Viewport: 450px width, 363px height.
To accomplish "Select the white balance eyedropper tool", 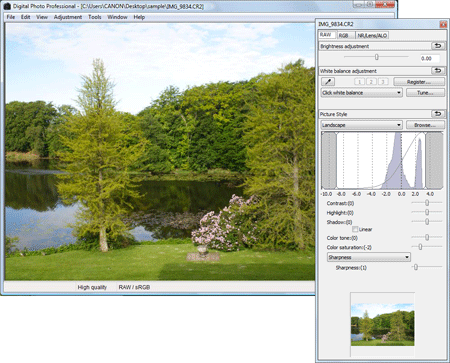I will click(328, 82).
